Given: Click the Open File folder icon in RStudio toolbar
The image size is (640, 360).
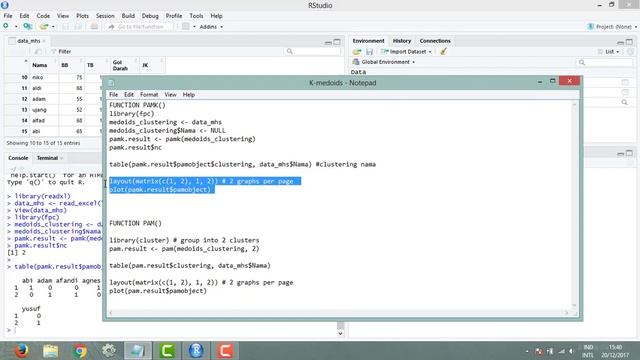Looking at the screenshot, I should click(43, 27).
